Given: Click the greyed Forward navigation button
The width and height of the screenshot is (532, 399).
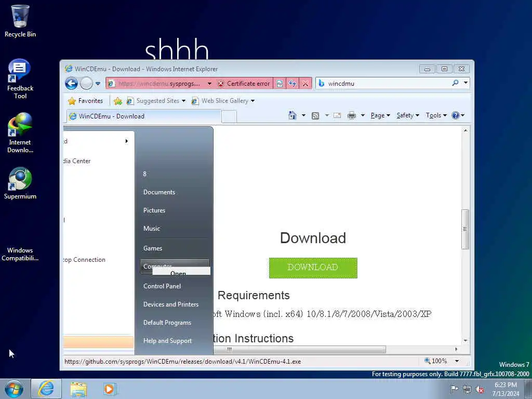Looking at the screenshot, I should click(87, 84).
